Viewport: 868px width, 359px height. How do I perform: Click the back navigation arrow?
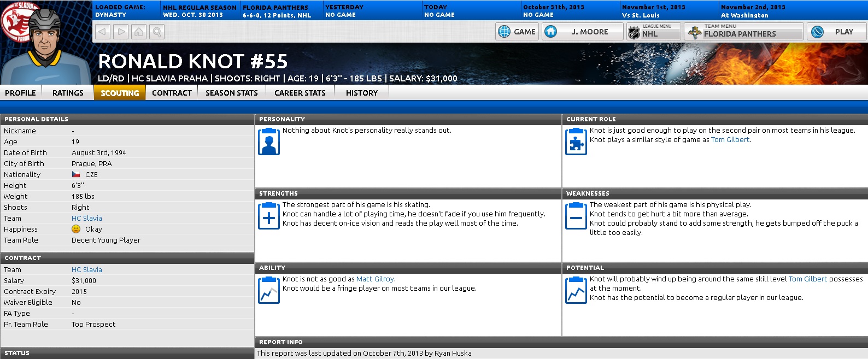tap(102, 32)
